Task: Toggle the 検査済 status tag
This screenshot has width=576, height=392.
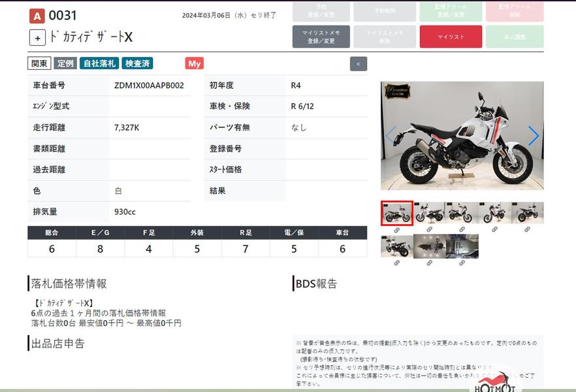Action: tap(137, 63)
